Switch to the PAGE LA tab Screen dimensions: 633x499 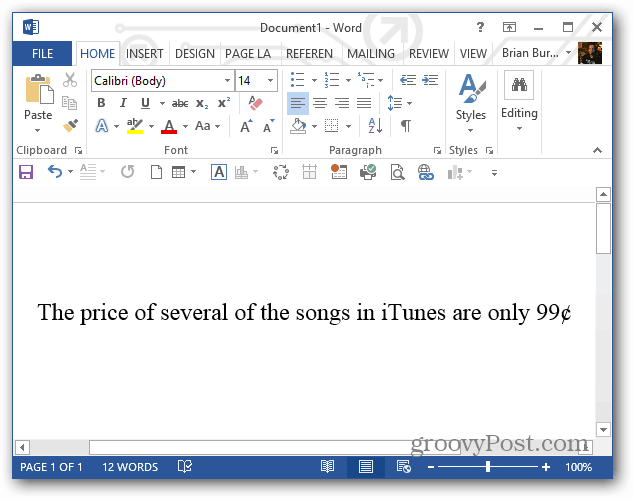[x=248, y=54]
